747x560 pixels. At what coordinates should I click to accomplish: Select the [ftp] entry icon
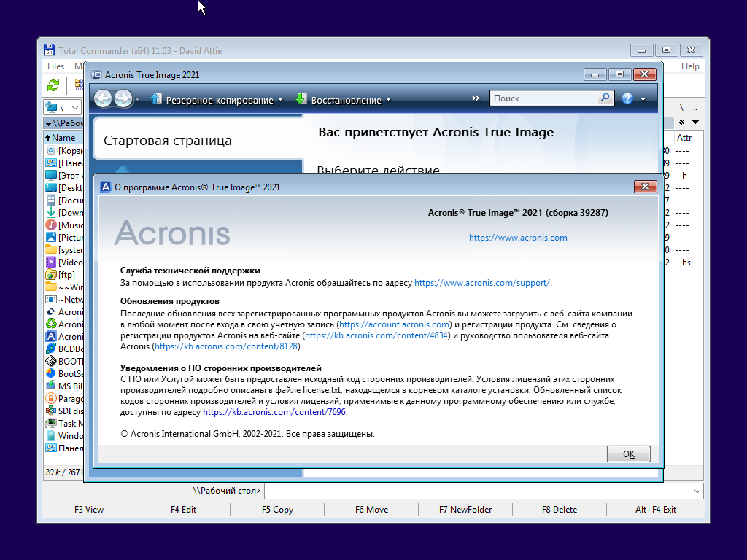point(51,275)
